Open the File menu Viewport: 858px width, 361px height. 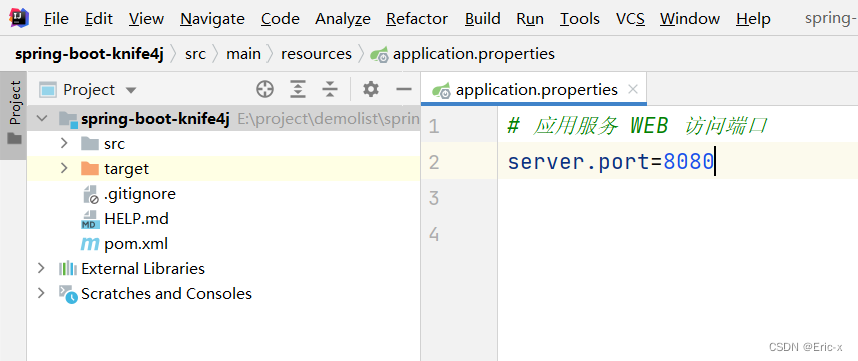point(56,19)
